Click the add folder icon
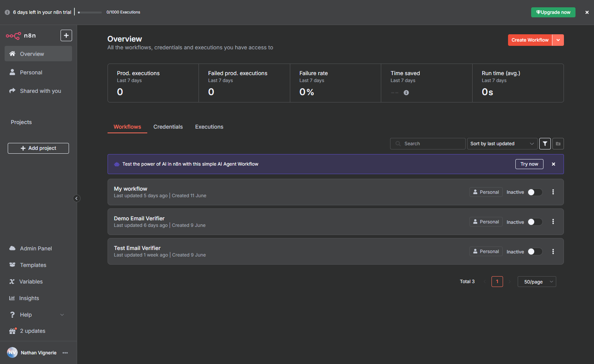Viewport: 594px width, 364px height. coord(558,144)
